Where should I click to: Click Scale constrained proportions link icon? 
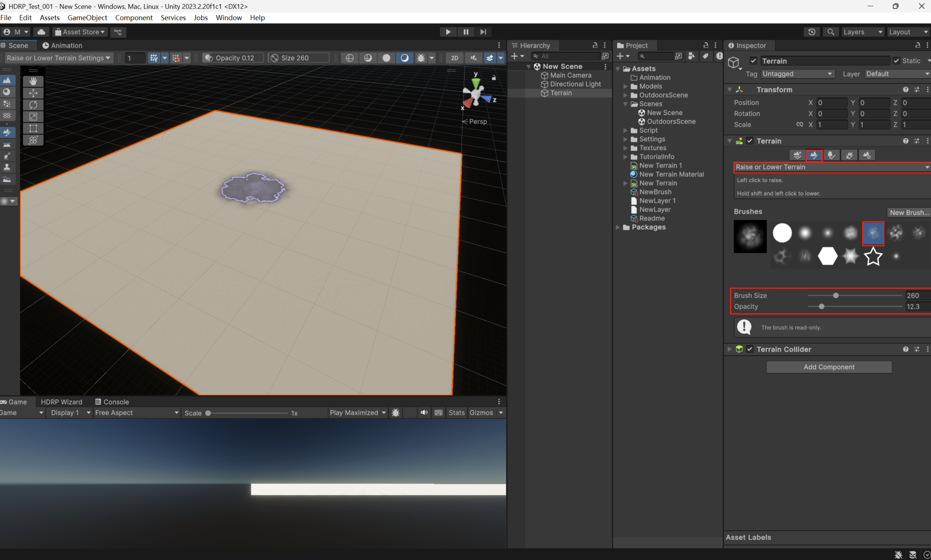tap(800, 125)
